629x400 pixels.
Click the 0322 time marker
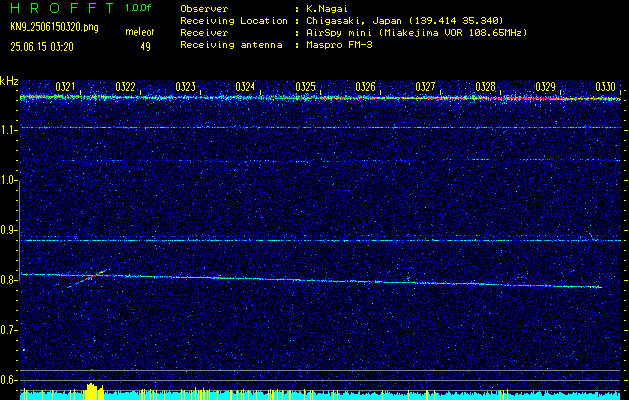point(125,87)
